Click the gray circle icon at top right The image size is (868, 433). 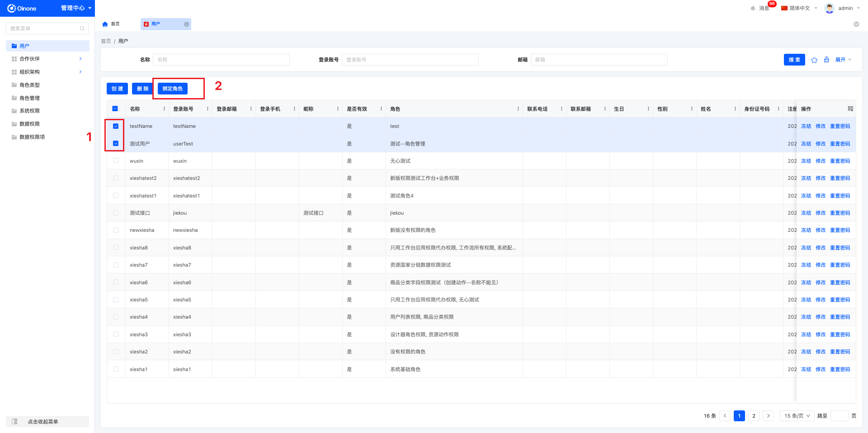pyautogui.click(x=856, y=24)
